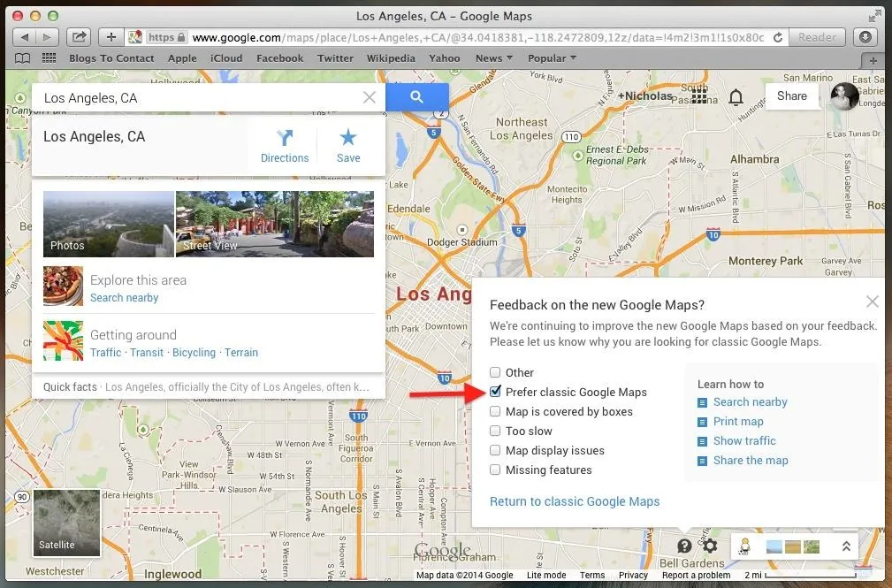The width and height of the screenshot is (892, 588).
Task: Open Directions for Los Angeles
Action: tap(285, 146)
